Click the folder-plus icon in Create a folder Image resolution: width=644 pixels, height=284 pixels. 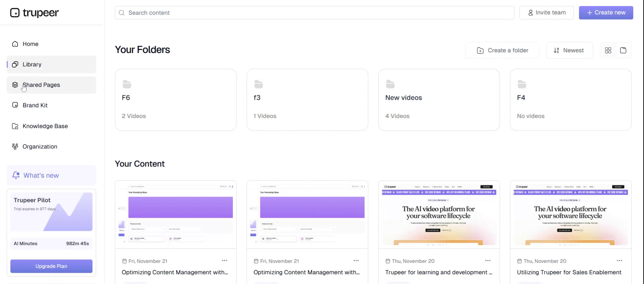click(480, 50)
